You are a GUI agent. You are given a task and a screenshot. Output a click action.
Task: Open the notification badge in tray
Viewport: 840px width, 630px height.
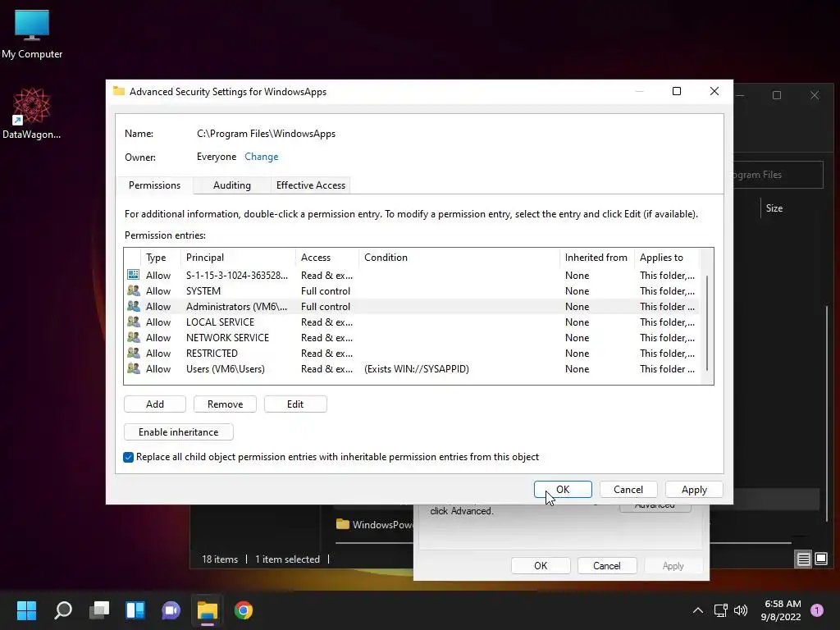tap(816, 610)
